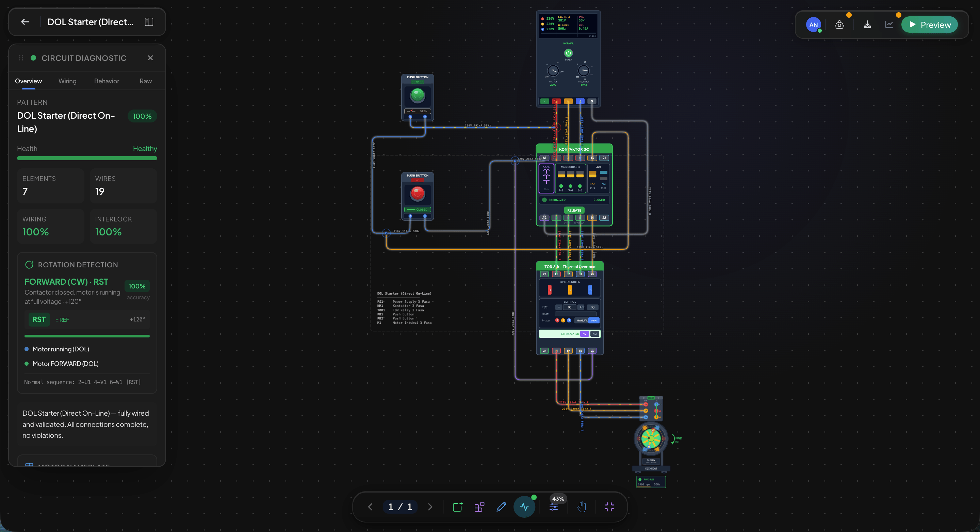Select the N neutral terminal on power supply

tap(592, 101)
